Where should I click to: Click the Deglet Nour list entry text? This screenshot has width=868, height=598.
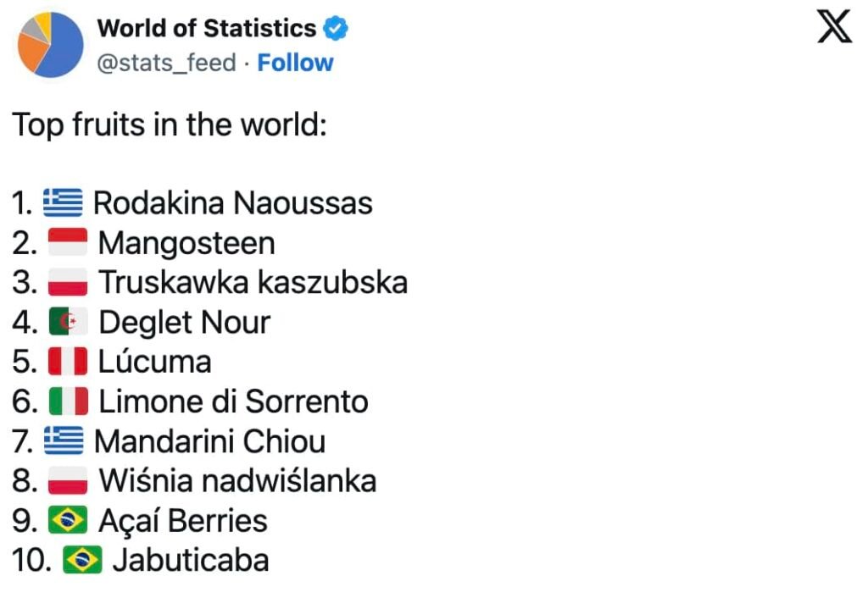185,323
